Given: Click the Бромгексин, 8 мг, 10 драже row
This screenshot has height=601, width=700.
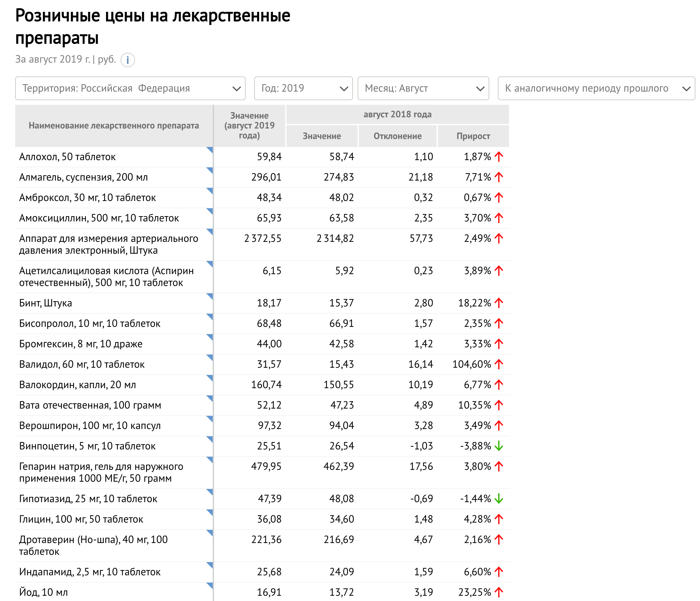Looking at the screenshot, I should point(81,344).
